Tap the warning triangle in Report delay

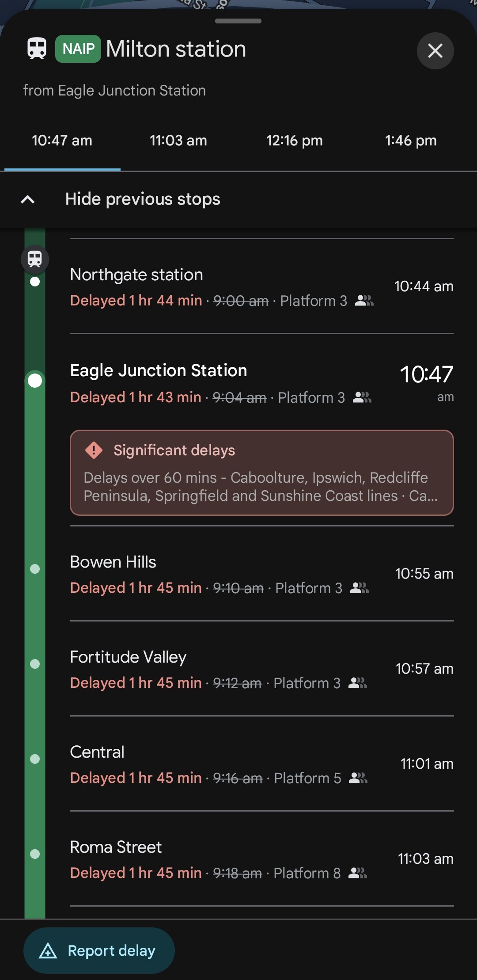pyautogui.click(x=48, y=951)
